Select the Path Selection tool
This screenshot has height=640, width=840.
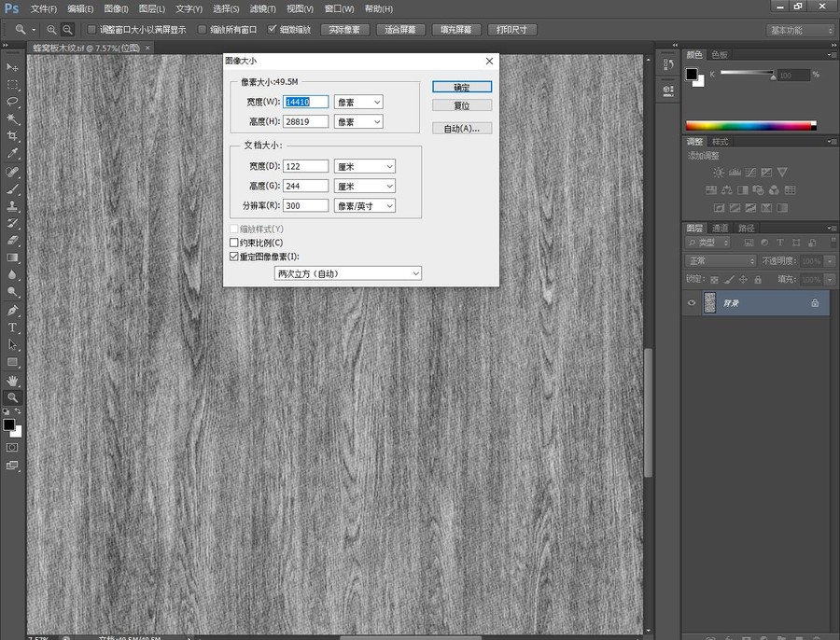12,345
